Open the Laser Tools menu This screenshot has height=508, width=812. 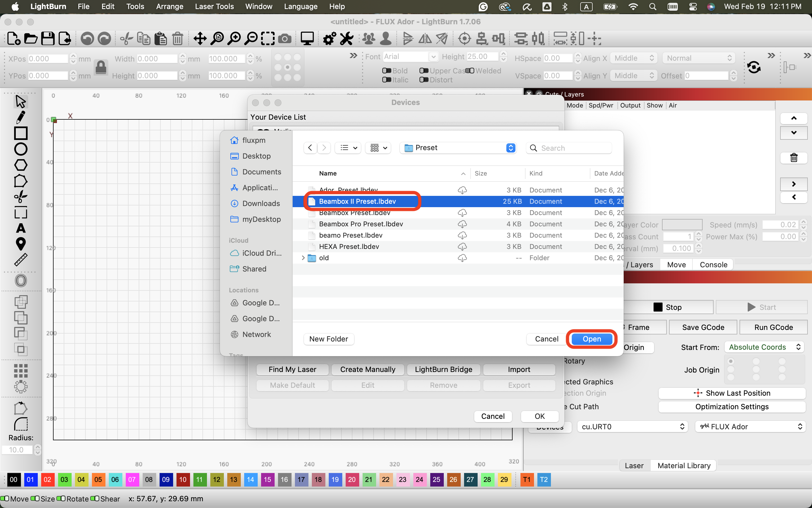[x=214, y=6]
